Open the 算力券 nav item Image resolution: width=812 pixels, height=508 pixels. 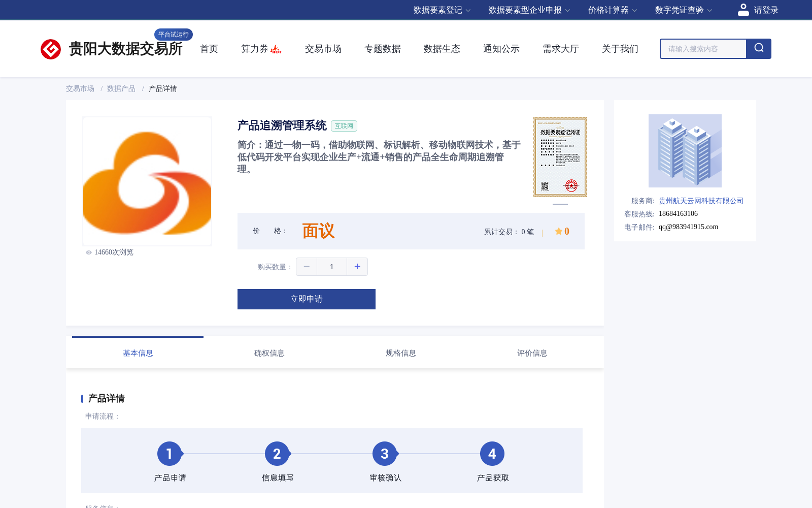(255, 49)
